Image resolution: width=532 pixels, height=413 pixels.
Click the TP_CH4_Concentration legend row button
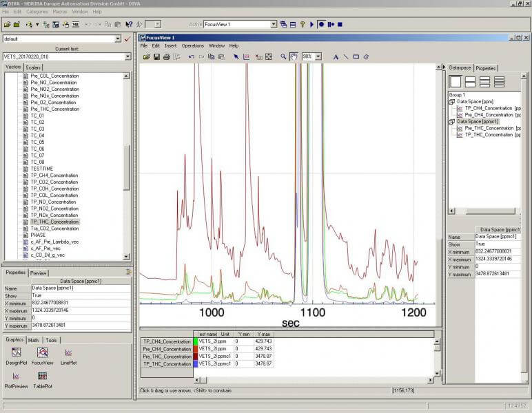point(167,341)
